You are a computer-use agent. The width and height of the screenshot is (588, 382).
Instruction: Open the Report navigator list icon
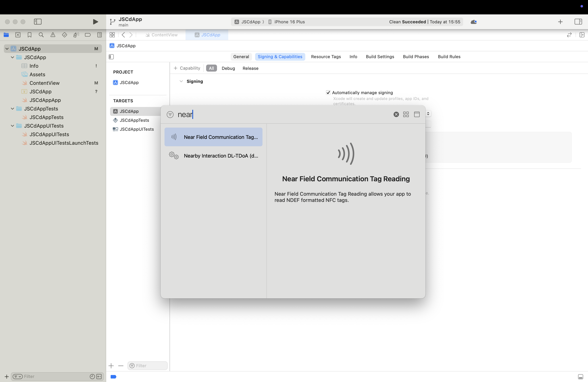point(99,35)
